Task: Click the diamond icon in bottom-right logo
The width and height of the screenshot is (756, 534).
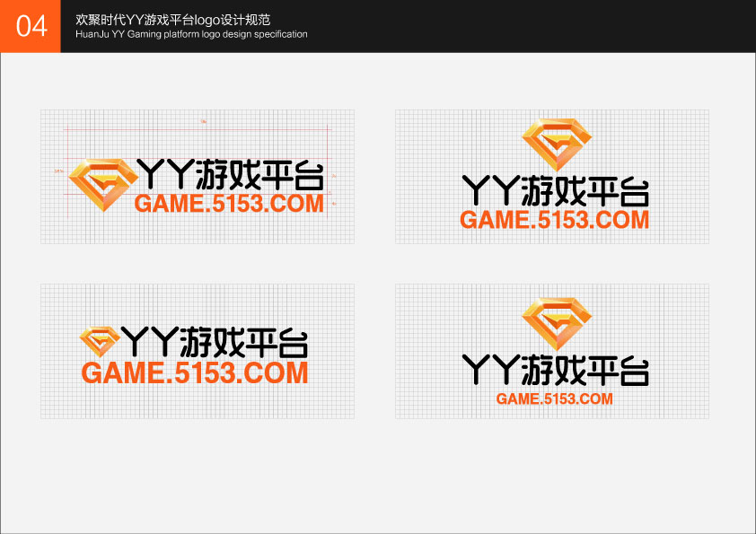Action: click(x=557, y=324)
